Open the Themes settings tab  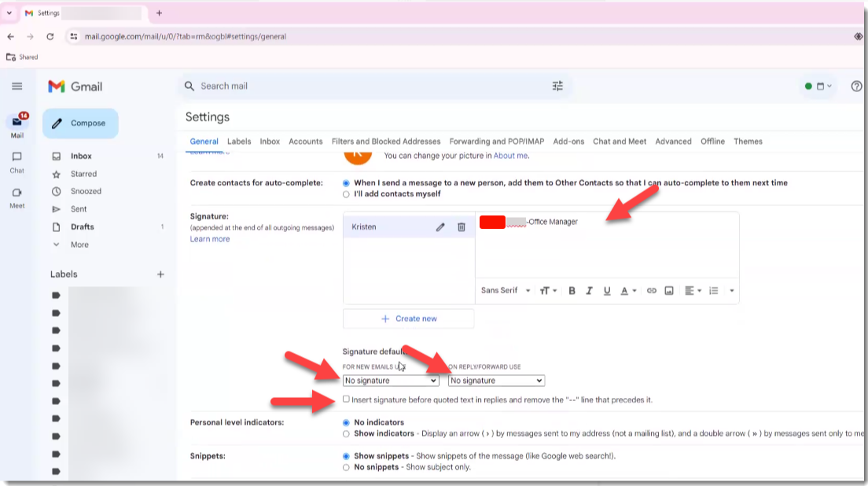(748, 142)
